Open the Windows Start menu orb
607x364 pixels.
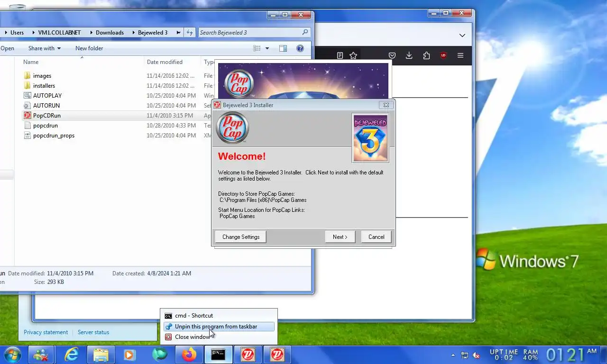tap(13, 355)
